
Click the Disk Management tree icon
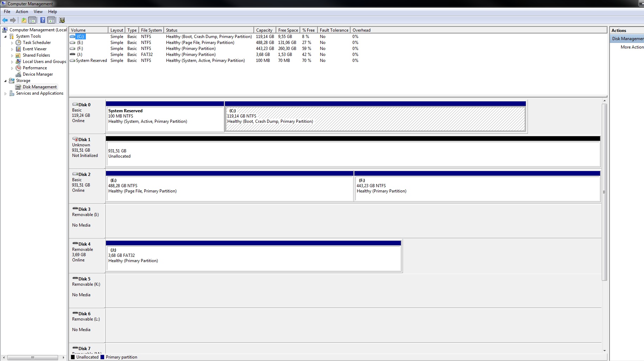18,87
